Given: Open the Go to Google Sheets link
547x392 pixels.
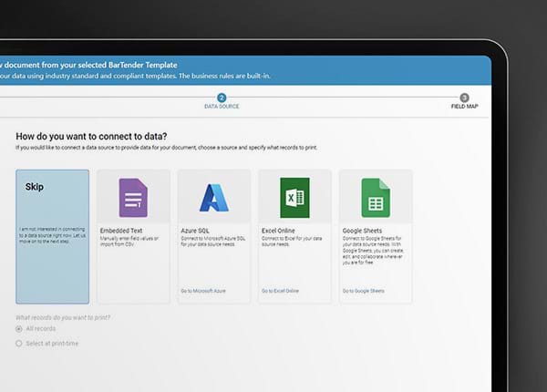Looking at the screenshot, I should pos(363,291).
